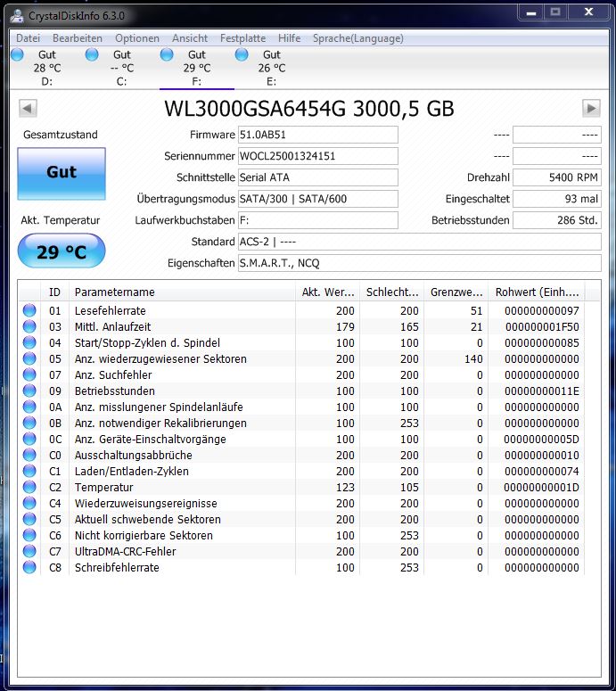Open the Ansicht menu

(190, 38)
